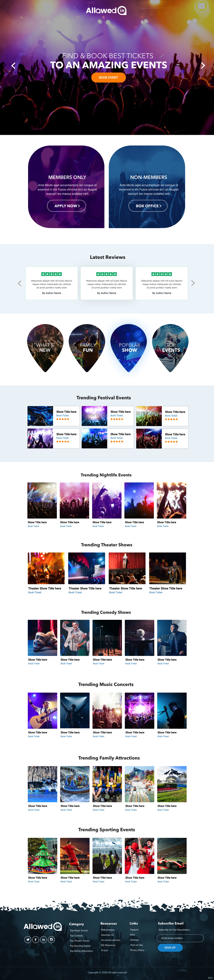
Task: Open first Trending Nightlife event thumbnail
Action: (42, 500)
